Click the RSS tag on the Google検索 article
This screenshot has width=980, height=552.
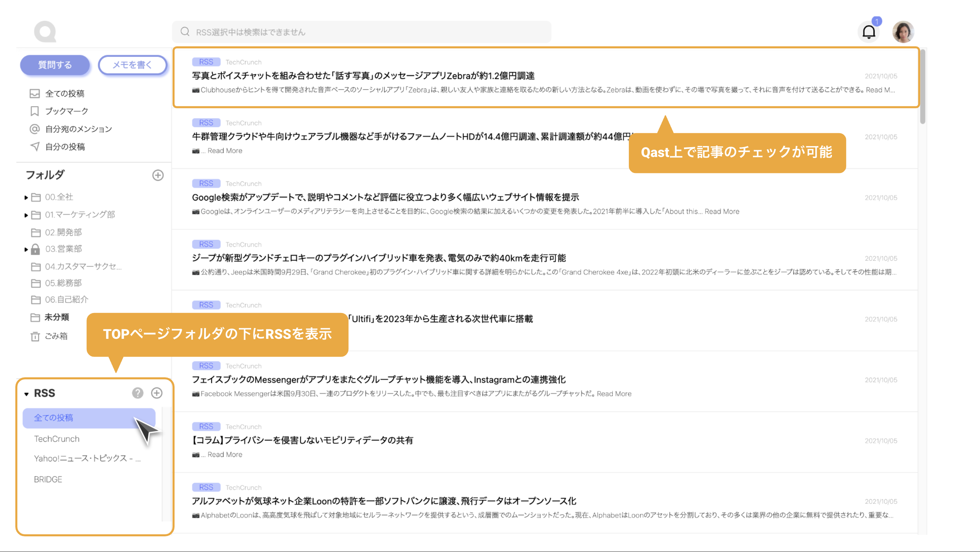tap(206, 184)
